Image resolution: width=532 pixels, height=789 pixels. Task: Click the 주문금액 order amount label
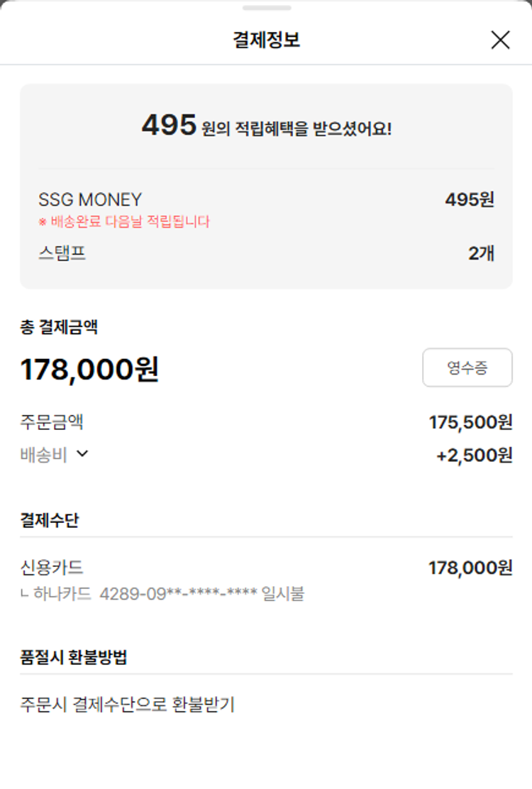(52, 423)
